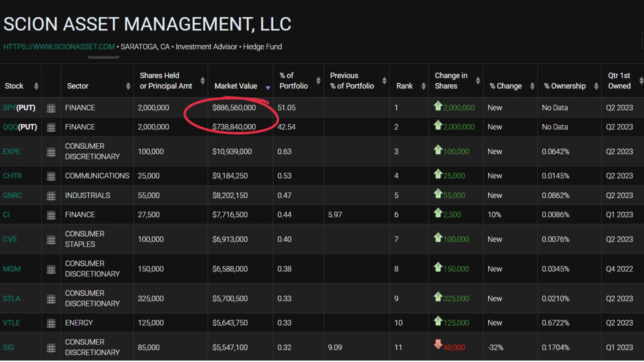Screen dimensions: 644x362
Task: Open the grid icon in GNRC row
Action: [51, 196]
